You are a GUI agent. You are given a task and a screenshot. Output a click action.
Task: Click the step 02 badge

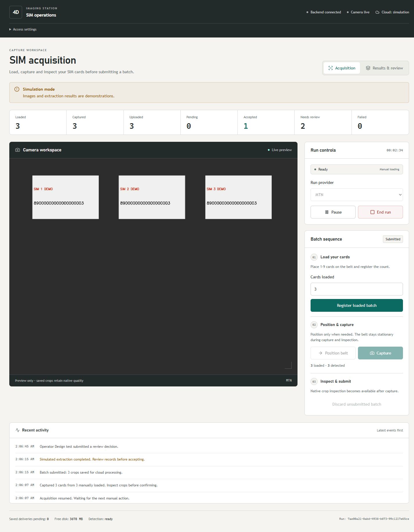(314, 325)
